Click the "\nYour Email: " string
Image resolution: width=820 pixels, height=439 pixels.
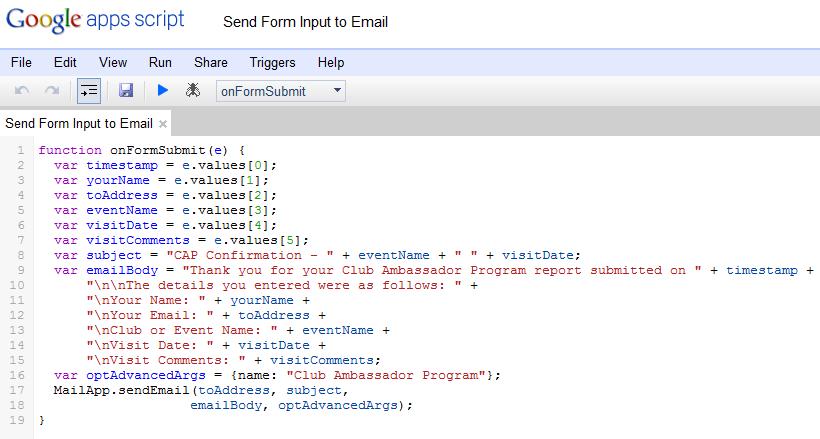[x=150, y=316]
